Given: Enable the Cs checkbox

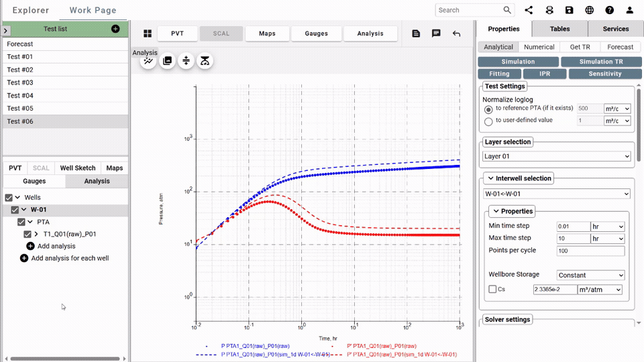Looking at the screenshot, I should click(x=492, y=289).
